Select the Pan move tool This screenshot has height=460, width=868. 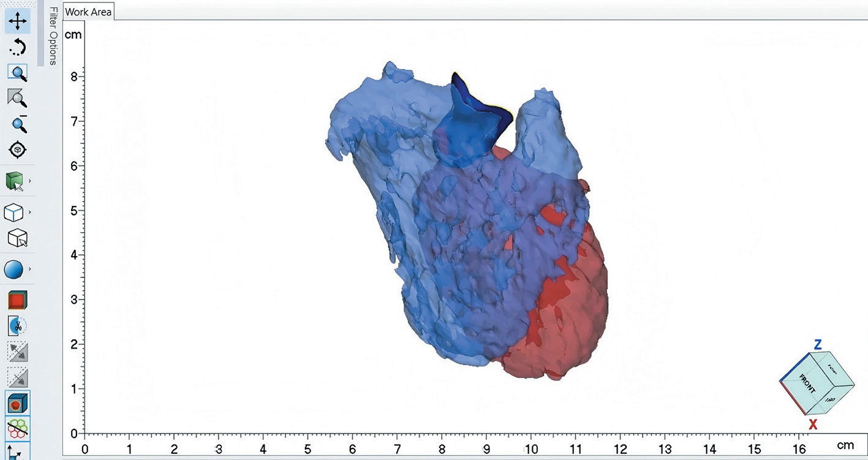coord(18,21)
